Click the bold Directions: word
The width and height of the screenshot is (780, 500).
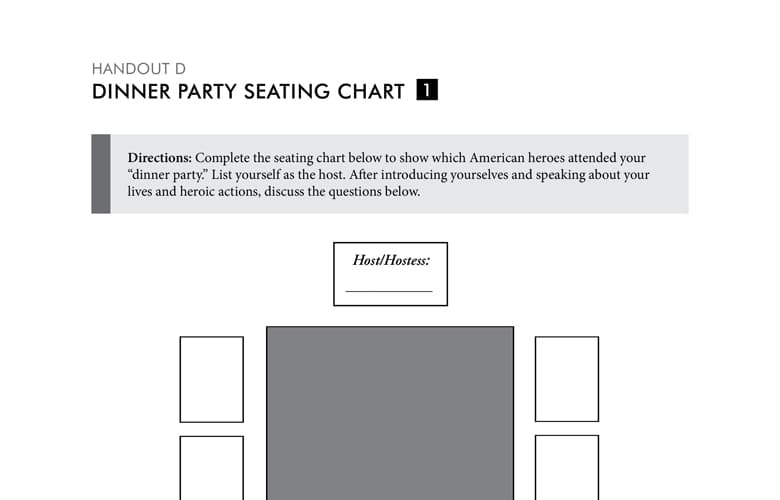point(160,158)
